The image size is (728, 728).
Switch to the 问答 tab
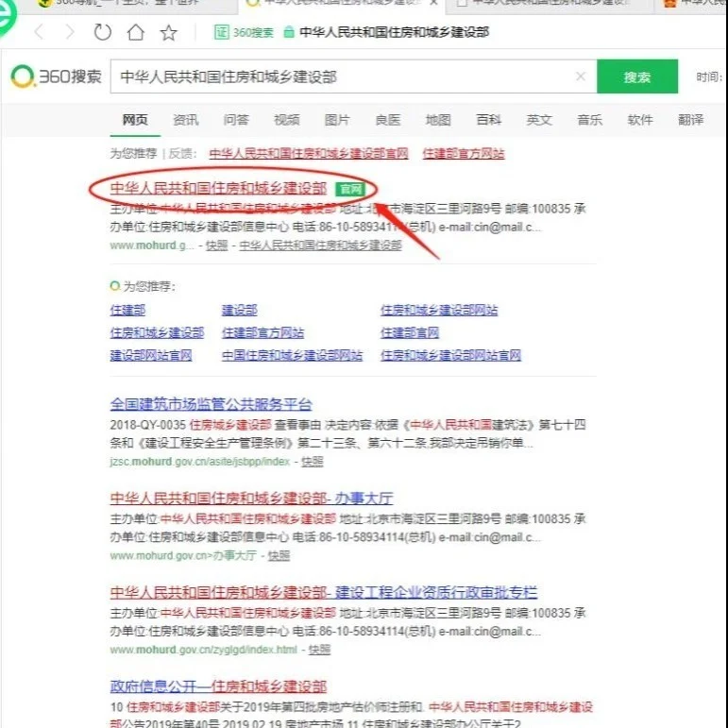pyautogui.click(x=236, y=120)
